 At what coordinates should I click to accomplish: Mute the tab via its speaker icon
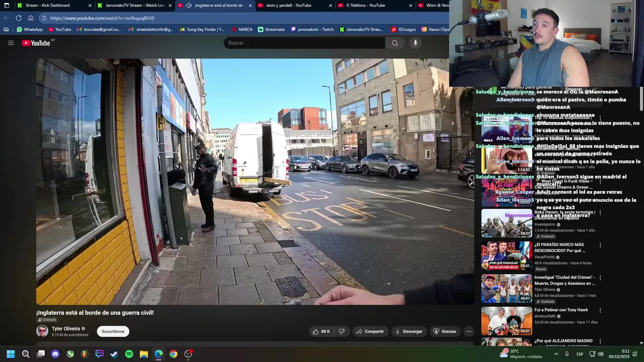point(188,6)
